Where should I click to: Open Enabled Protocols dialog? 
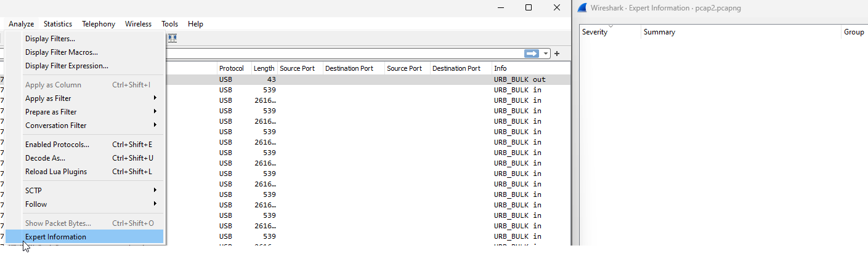(x=57, y=145)
